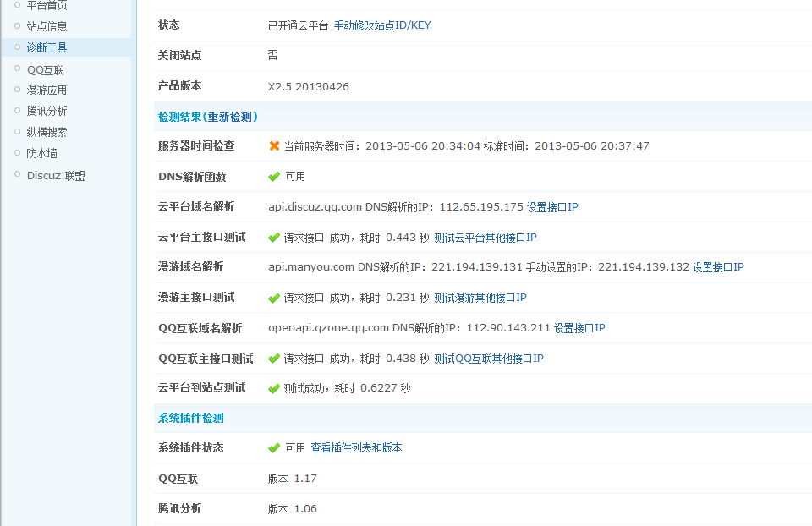Click the 系统插件检测 section heading
Screen dimensions: 812x526
click(x=190, y=419)
